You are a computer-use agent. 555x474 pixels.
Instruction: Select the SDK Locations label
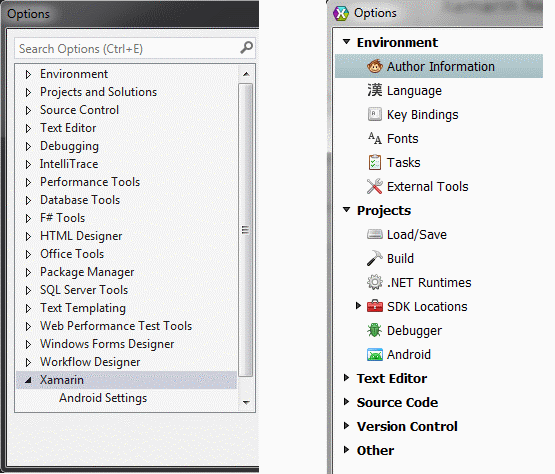point(427,307)
